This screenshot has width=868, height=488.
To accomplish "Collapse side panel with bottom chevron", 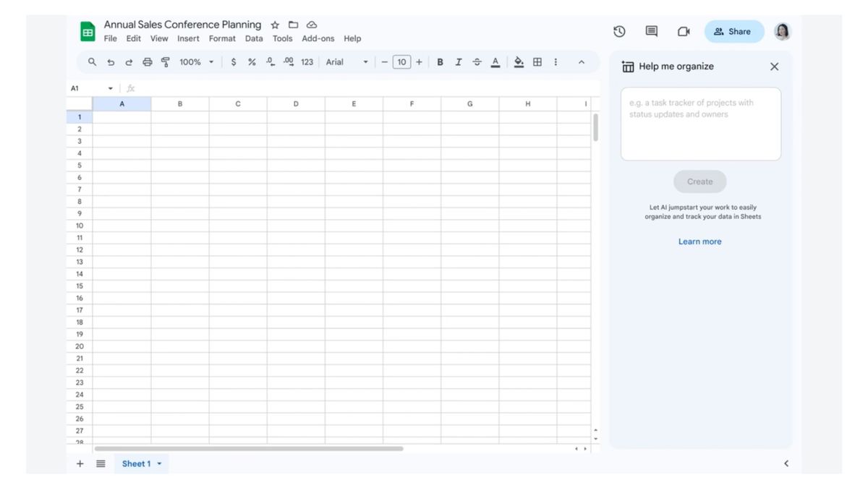I will click(786, 463).
